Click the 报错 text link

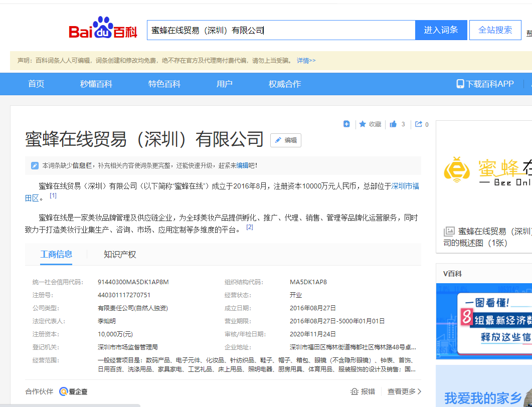[368, 391]
